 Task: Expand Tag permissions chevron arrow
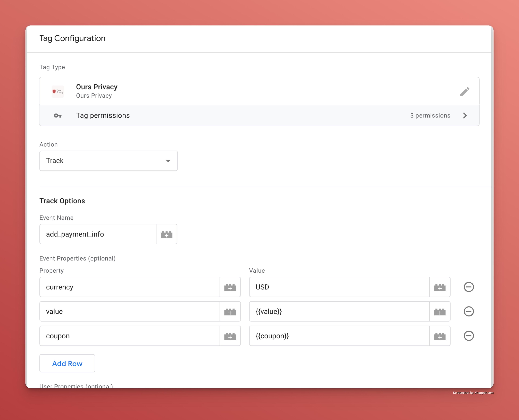465,115
